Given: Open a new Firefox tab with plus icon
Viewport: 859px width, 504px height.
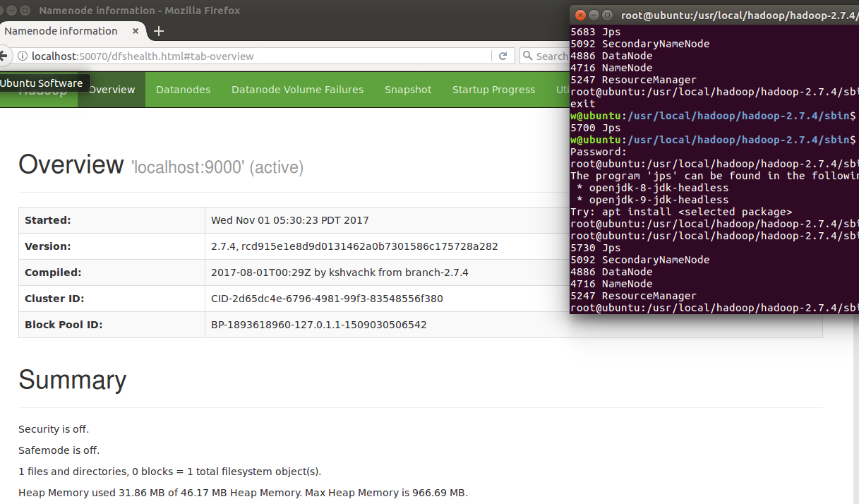Looking at the screenshot, I should click(159, 31).
